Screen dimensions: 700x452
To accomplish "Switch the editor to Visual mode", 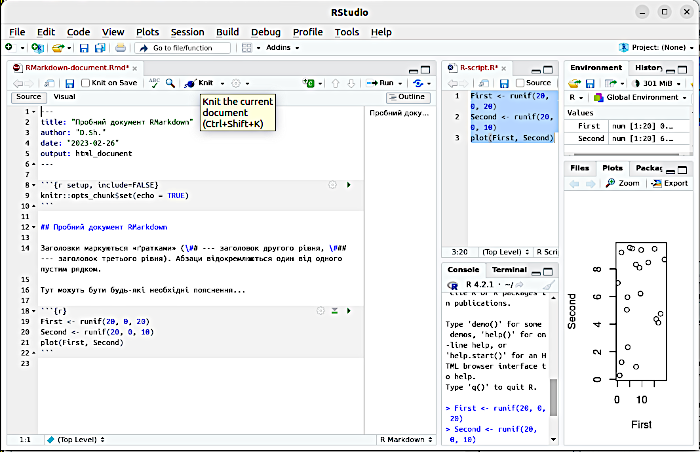I will (64, 96).
